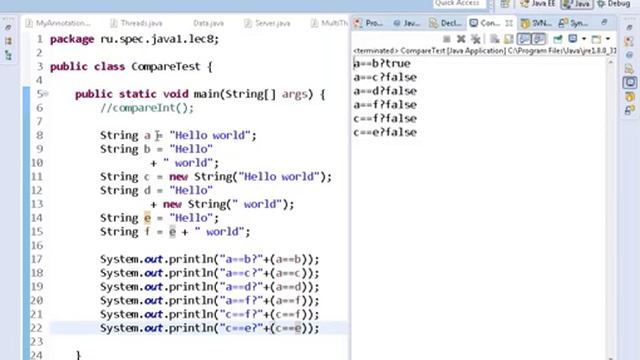
Task: Click the Open Perspective icon
Action: [x=505, y=4]
